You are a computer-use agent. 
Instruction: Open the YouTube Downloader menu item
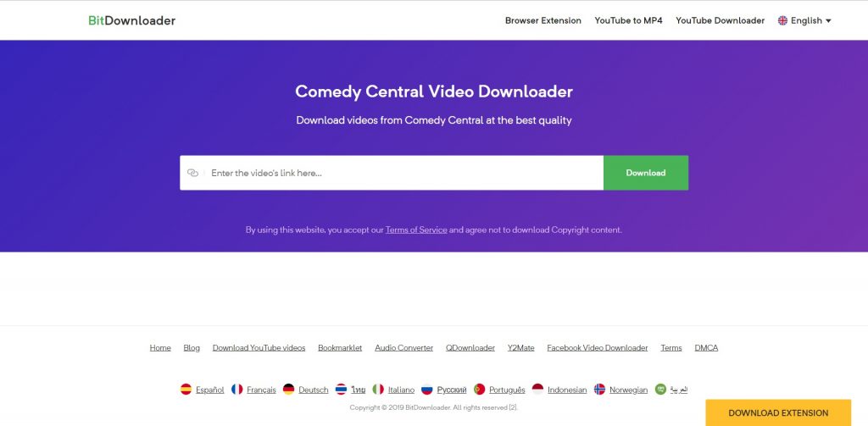point(720,20)
